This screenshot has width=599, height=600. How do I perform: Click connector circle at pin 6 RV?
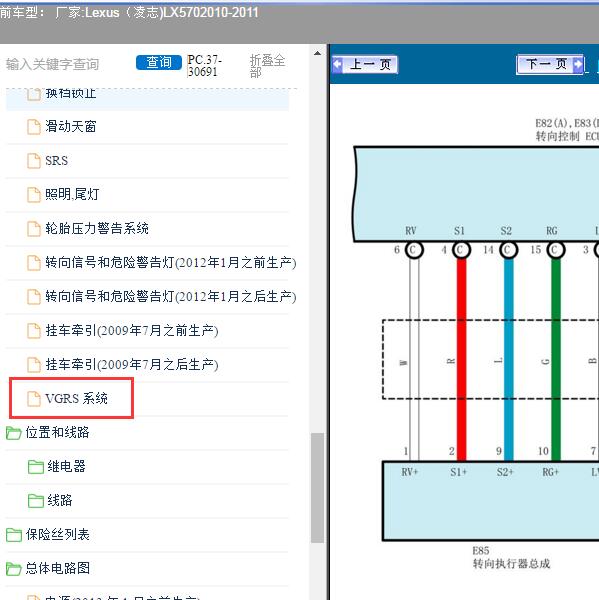pos(414,250)
